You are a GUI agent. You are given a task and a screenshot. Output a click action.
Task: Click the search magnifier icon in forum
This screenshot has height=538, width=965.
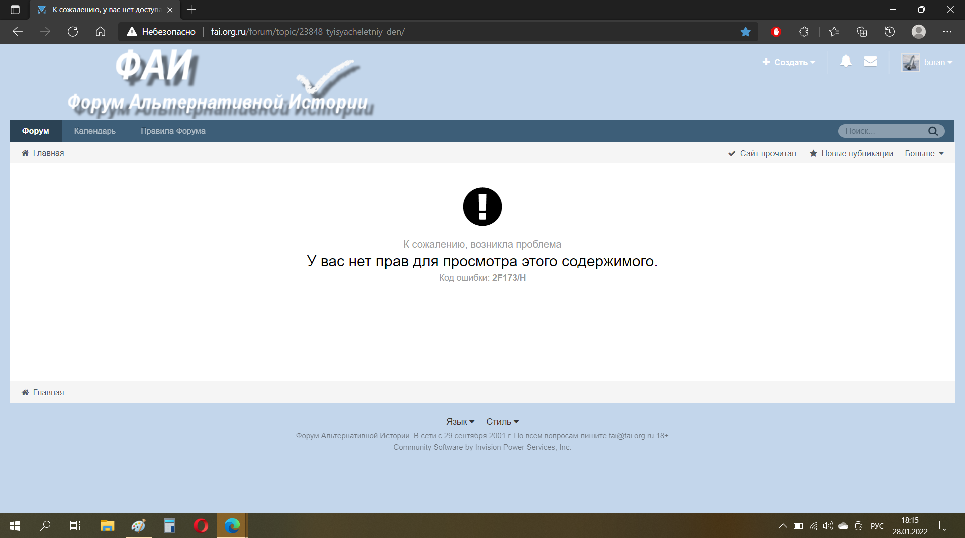pos(933,131)
